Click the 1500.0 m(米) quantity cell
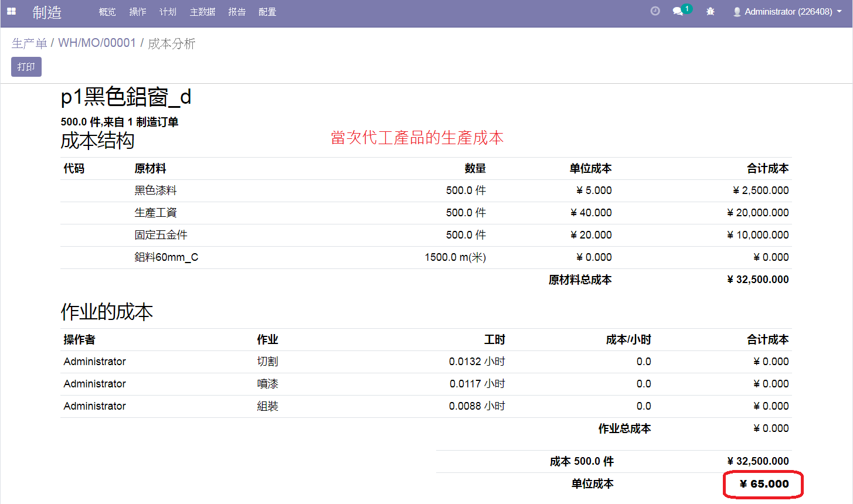Screen dimensions: 853x504 tap(456, 257)
